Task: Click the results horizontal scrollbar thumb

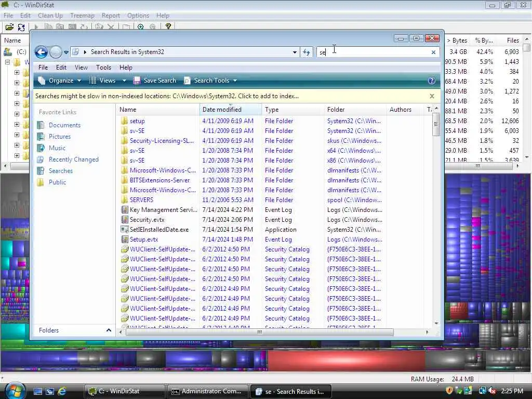Action: (x=260, y=332)
